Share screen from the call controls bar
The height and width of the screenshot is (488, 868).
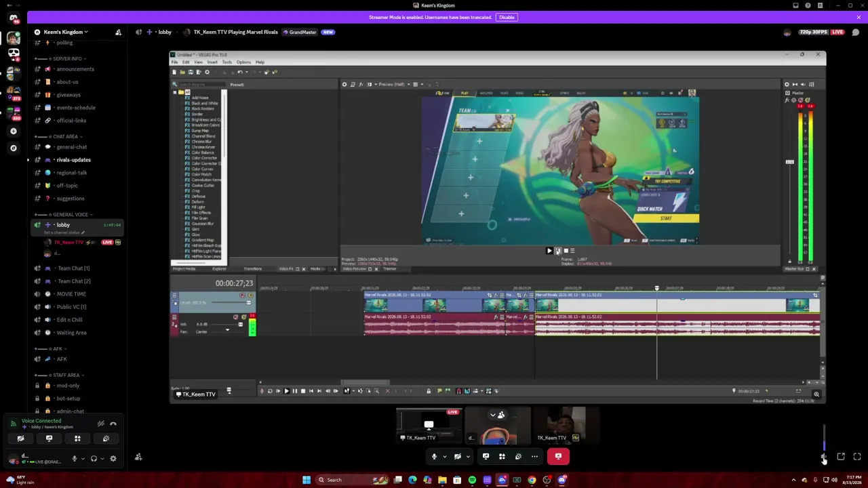pyautogui.click(x=486, y=456)
